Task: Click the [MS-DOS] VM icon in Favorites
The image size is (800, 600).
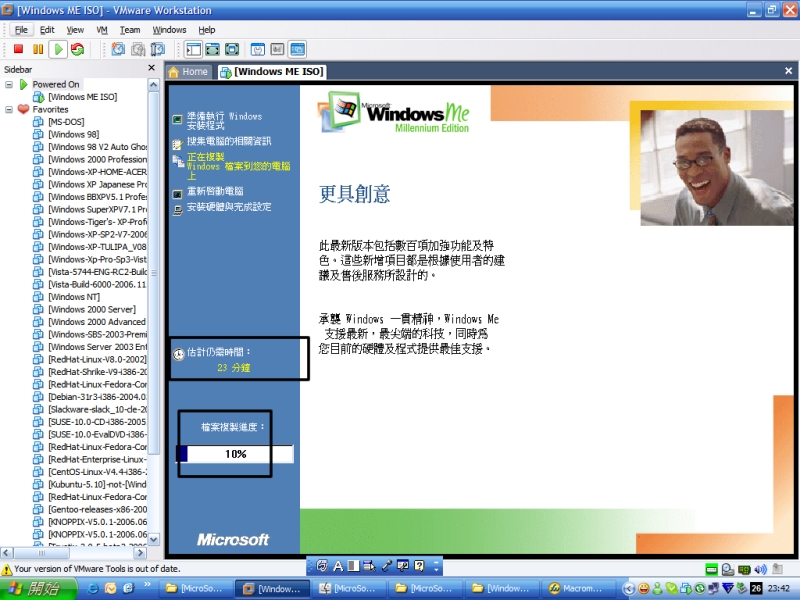Action: (x=38, y=122)
